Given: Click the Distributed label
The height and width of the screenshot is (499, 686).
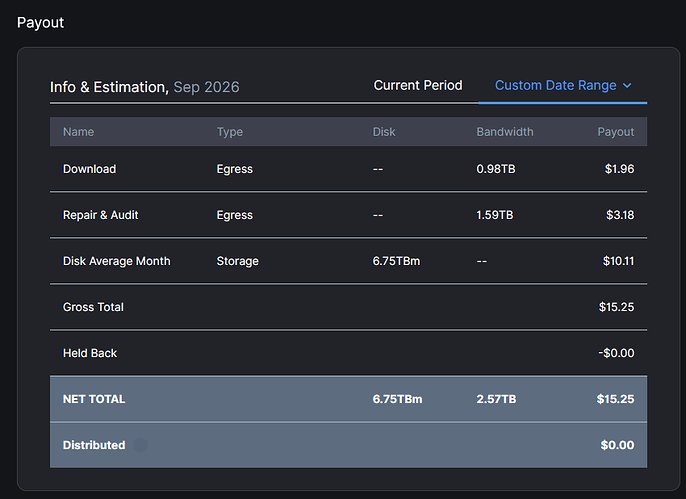Looking at the screenshot, I should [x=94, y=445].
